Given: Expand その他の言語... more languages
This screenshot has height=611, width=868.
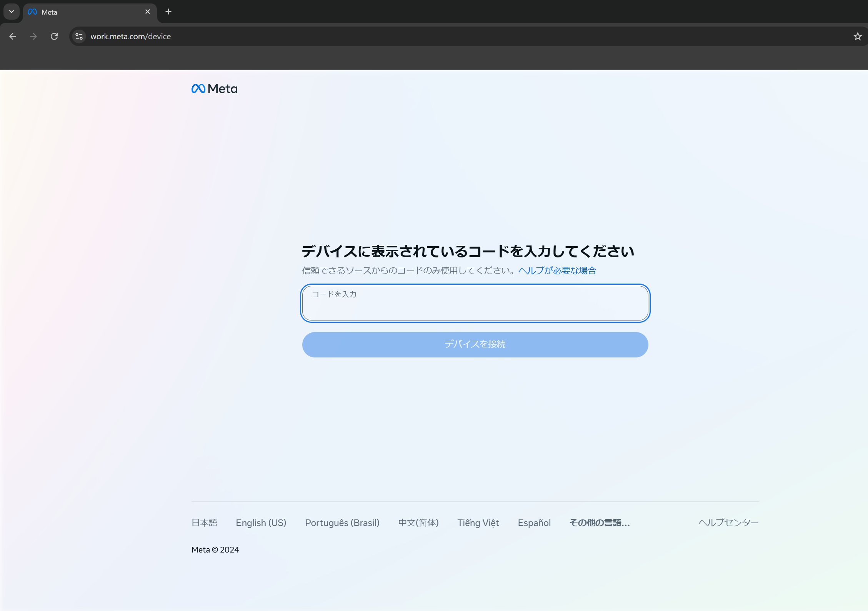Looking at the screenshot, I should pyautogui.click(x=599, y=523).
